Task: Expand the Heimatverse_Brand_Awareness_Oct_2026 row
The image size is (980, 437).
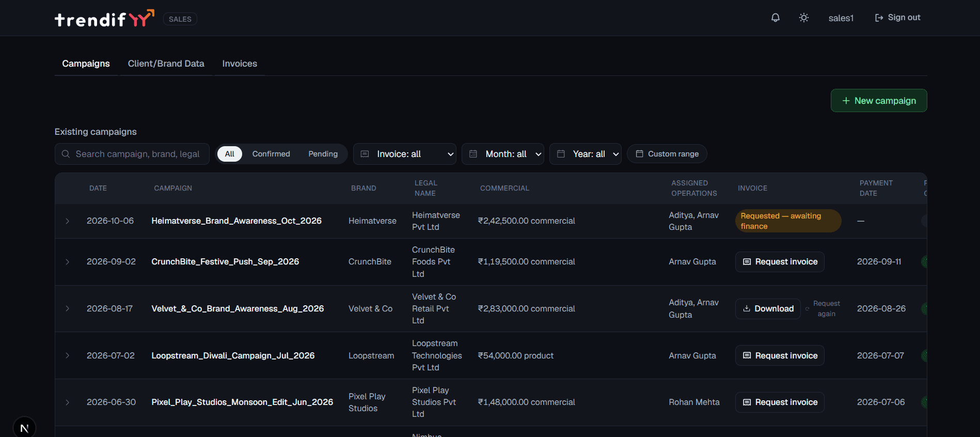Action: tap(68, 221)
